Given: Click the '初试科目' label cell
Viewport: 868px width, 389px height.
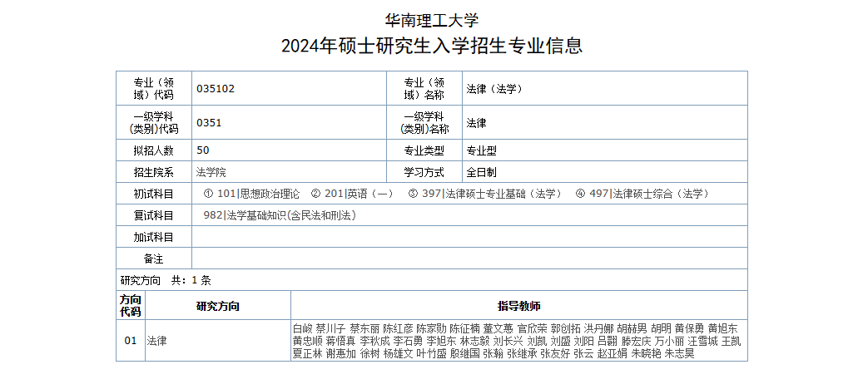Looking at the screenshot, I should pos(154,194).
